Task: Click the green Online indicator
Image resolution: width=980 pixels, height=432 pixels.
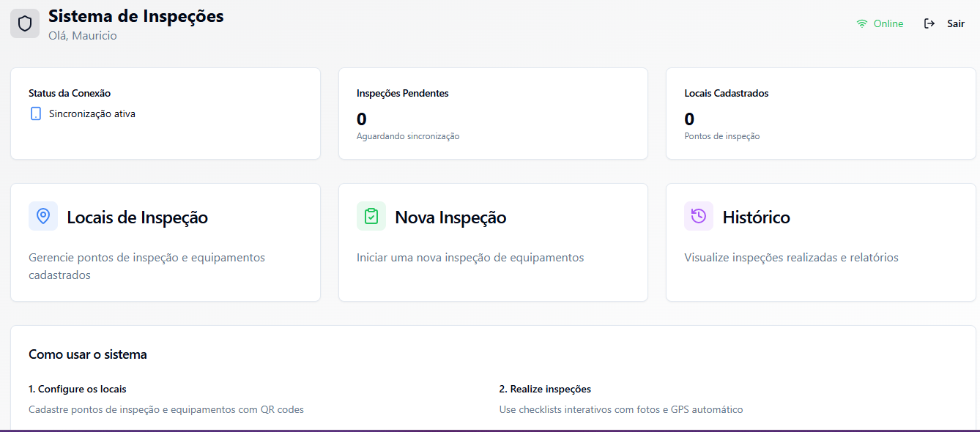Action: pyautogui.click(x=886, y=23)
